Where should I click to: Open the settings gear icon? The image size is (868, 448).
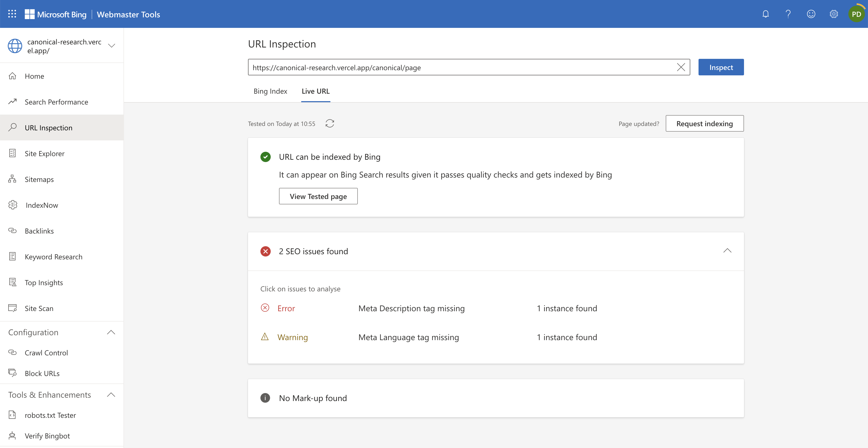pyautogui.click(x=834, y=14)
